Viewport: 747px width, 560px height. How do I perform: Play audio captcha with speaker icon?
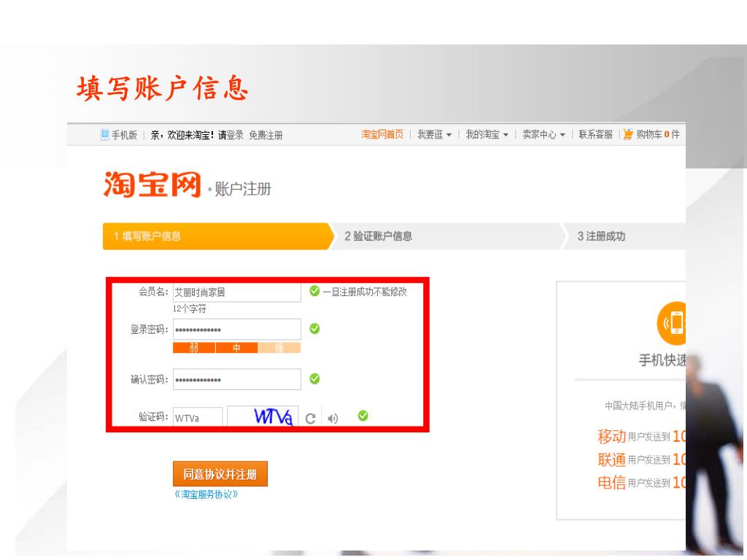coord(333,419)
